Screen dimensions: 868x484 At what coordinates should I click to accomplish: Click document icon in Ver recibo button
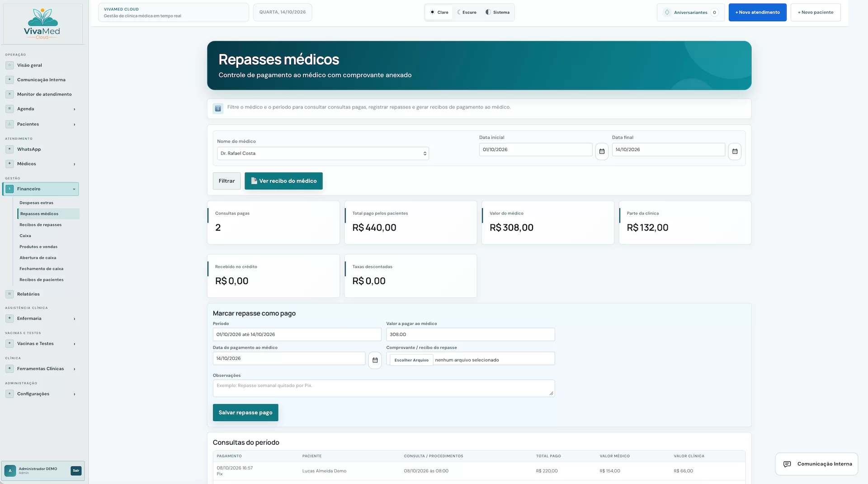(x=254, y=181)
